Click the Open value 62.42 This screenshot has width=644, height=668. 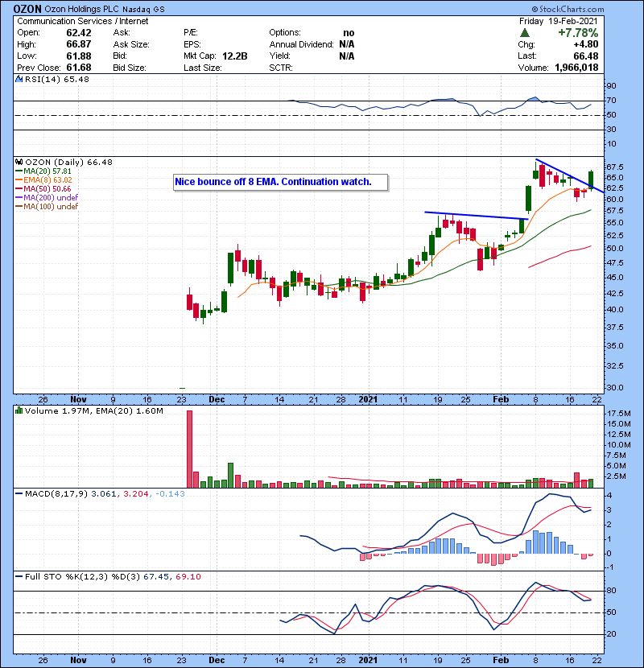[x=79, y=33]
